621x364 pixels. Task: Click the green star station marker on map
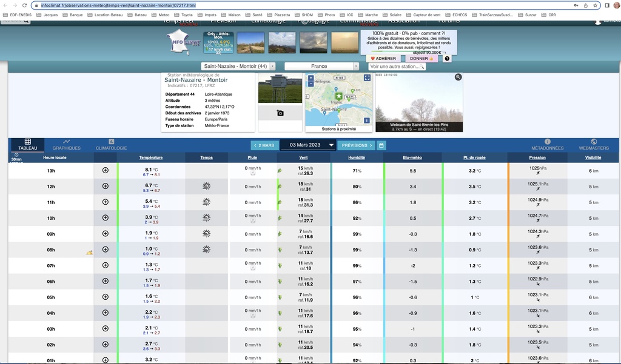338,96
